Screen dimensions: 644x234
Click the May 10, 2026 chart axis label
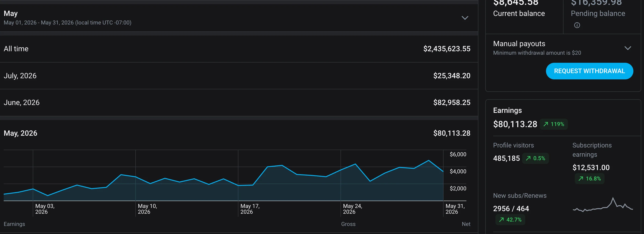pos(147,209)
